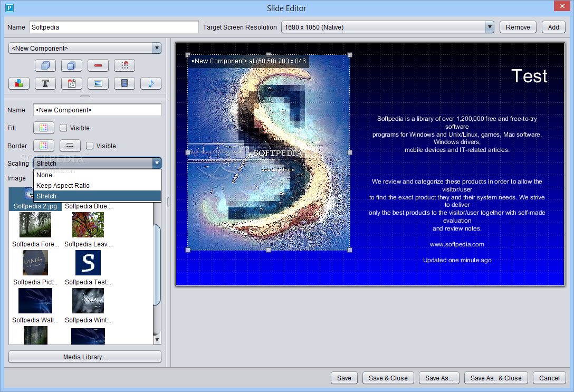Screen dimensions: 574x392
Task: Click the image list scroll down arrow
Action: pos(157,340)
